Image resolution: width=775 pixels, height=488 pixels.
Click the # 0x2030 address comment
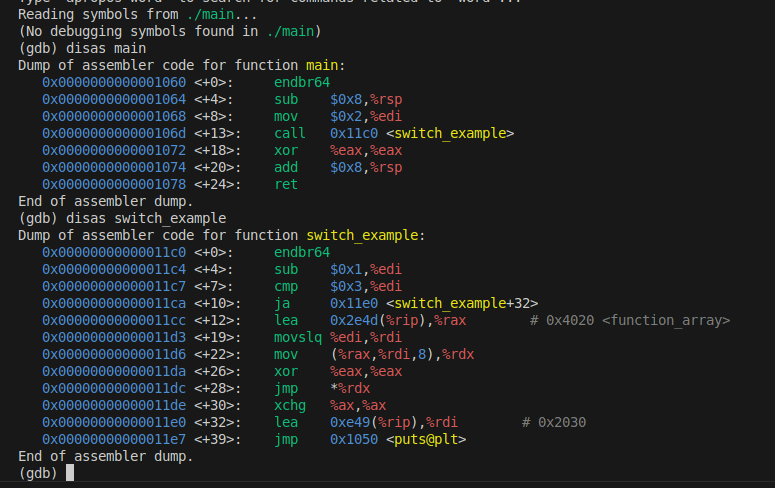click(553, 422)
